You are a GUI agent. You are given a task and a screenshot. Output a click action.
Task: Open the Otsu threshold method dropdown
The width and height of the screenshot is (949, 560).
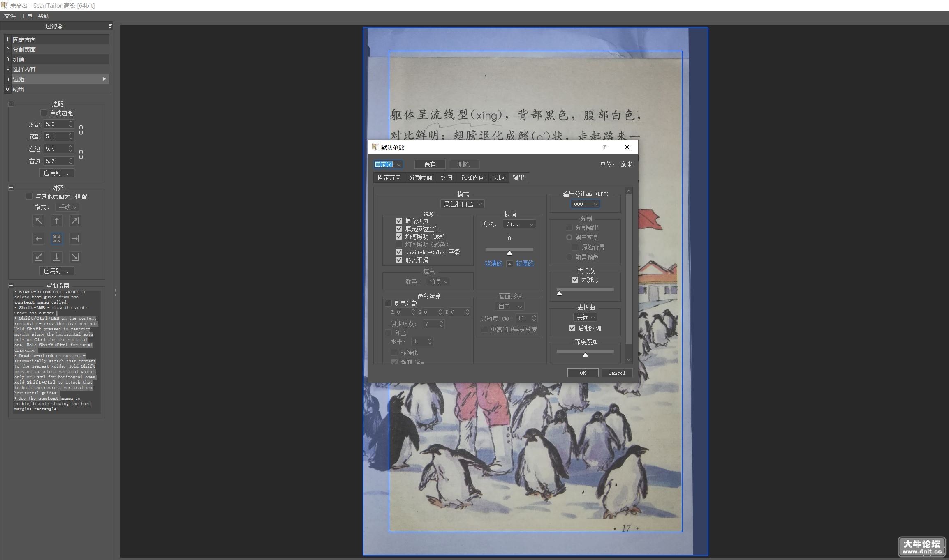[x=519, y=224]
